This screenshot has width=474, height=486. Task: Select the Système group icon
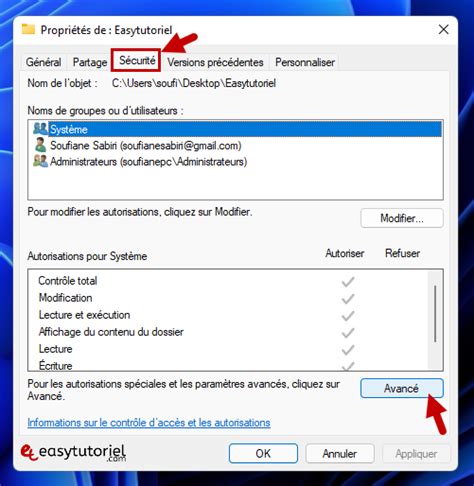41,129
